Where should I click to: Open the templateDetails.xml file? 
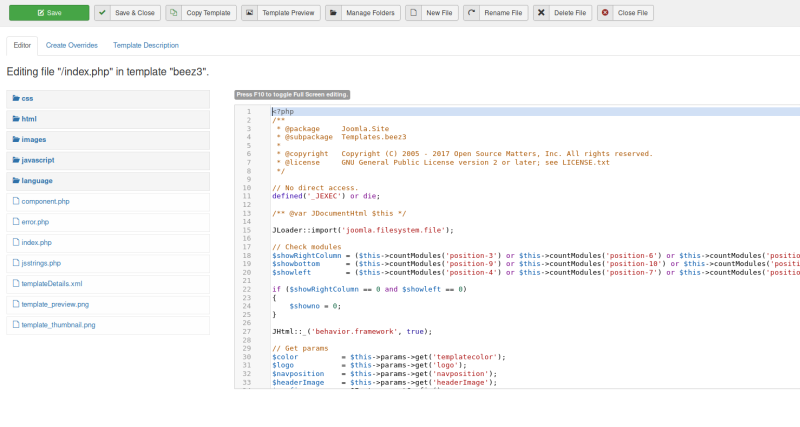[x=51, y=284]
